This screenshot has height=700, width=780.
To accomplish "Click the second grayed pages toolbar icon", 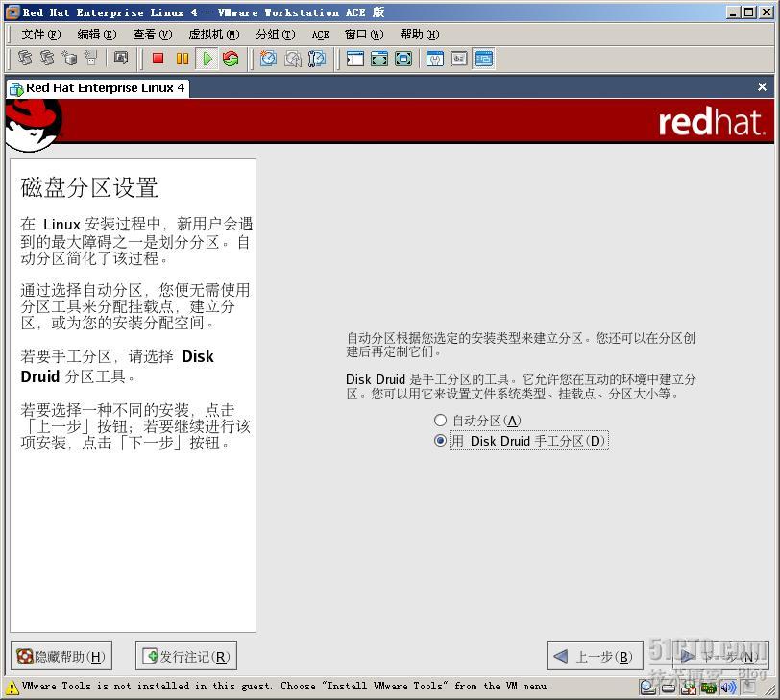I will click(x=47, y=59).
